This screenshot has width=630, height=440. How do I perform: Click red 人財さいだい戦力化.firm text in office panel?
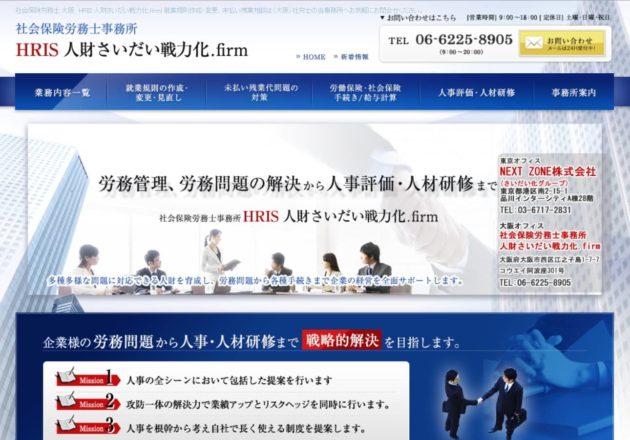(550, 246)
